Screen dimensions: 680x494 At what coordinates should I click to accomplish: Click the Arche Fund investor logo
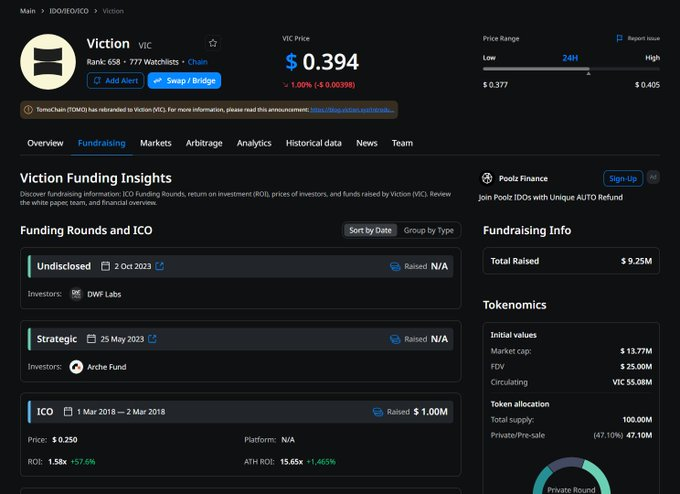[x=76, y=367]
